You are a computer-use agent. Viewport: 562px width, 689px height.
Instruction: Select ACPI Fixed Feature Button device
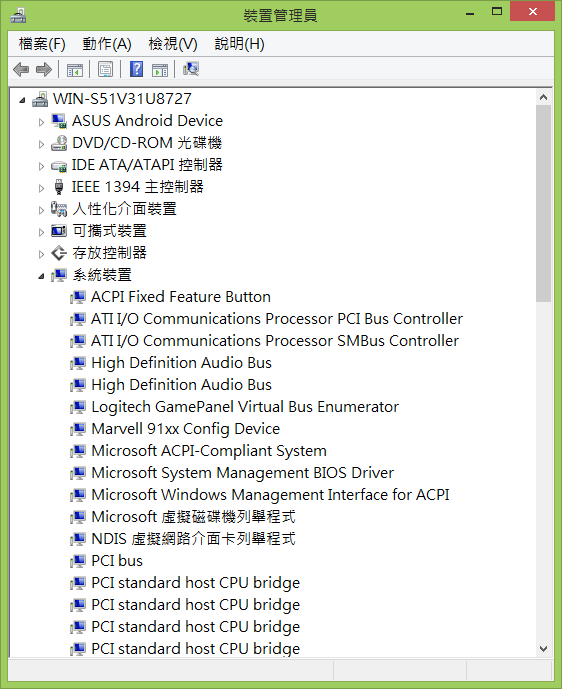click(181, 297)
